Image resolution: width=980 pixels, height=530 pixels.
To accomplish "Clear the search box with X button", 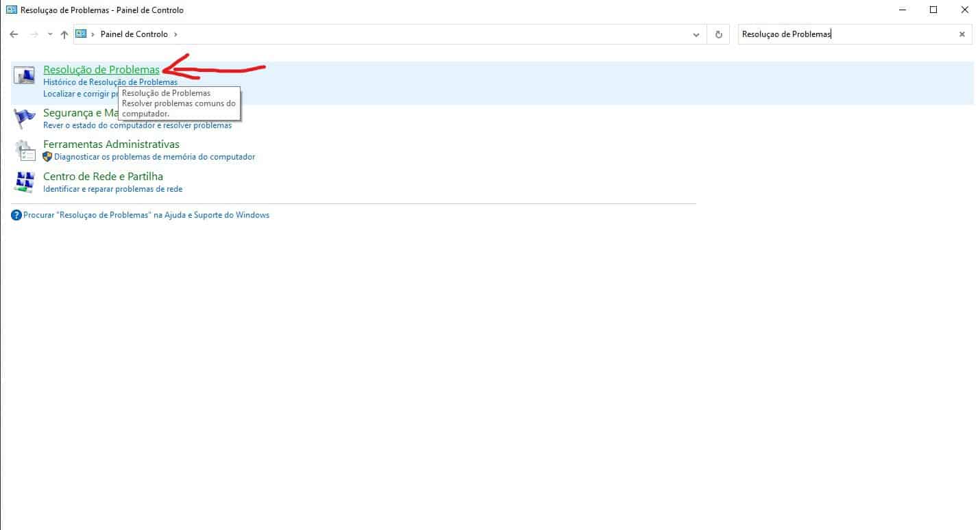I will click(x=961, y=34).
